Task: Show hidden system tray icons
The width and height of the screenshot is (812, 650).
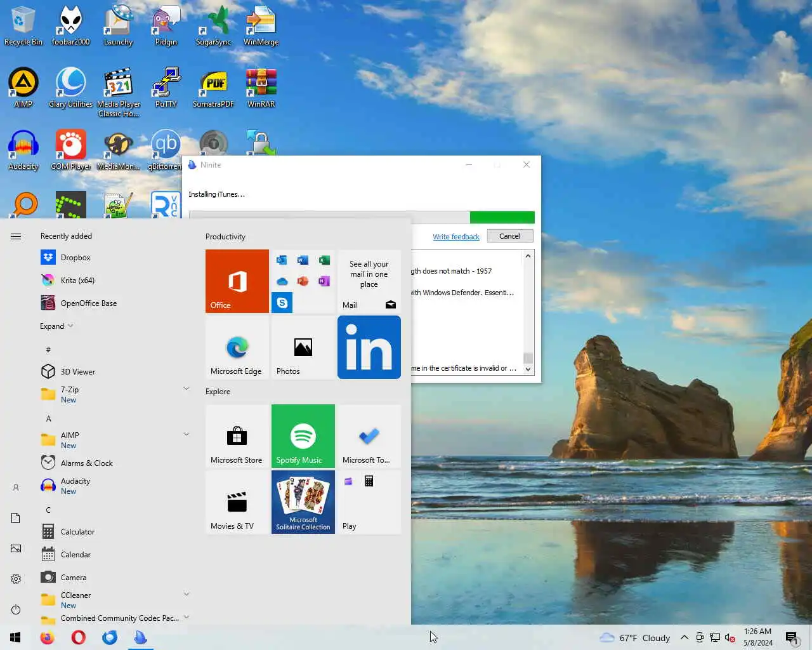Action: (x=684, y=637)
